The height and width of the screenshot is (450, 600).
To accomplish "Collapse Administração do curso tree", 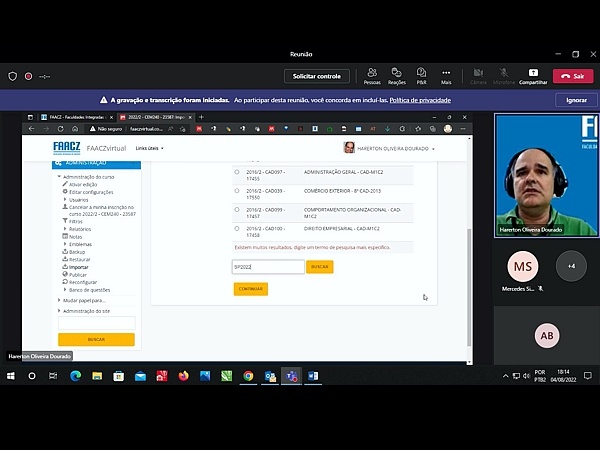I will [x=59, y=177].
